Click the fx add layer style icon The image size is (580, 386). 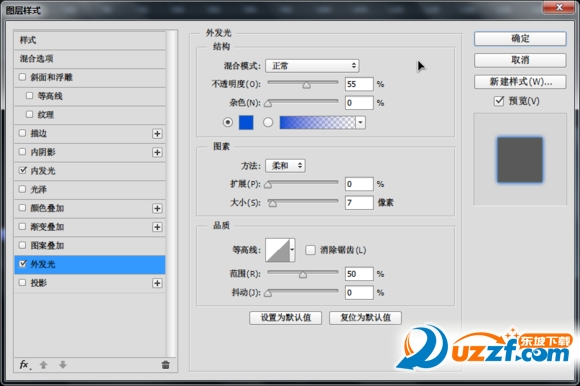[25, 365]
